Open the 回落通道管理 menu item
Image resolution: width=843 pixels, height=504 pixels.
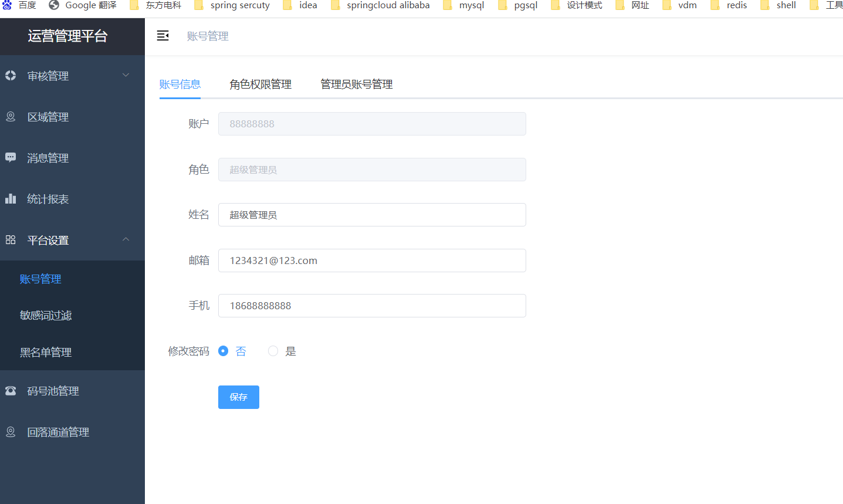pyautogui.click(x=72, y=432)
